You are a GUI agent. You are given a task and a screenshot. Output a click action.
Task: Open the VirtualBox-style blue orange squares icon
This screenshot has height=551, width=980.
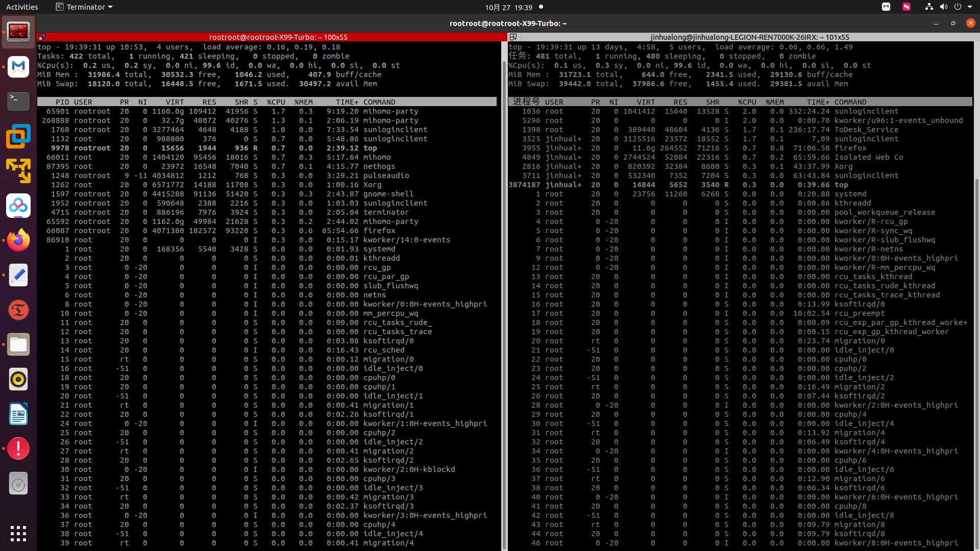tap(18, 137)
